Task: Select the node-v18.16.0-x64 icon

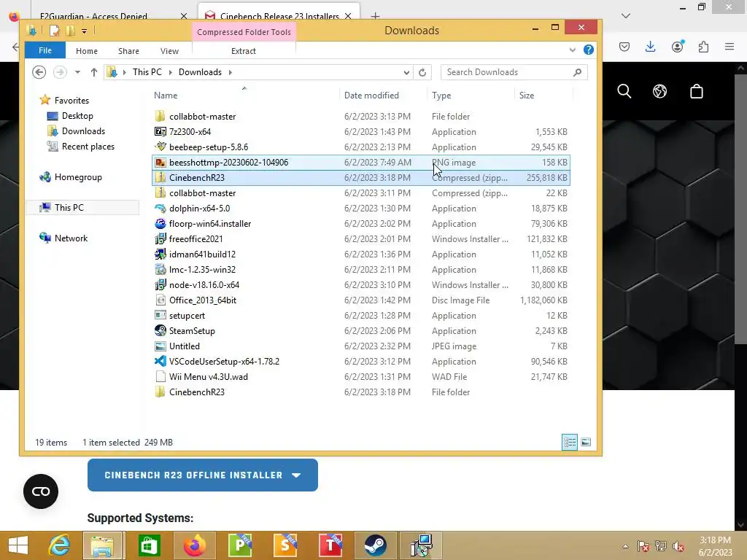Action: pyautogui.click(x=160, y=285)
